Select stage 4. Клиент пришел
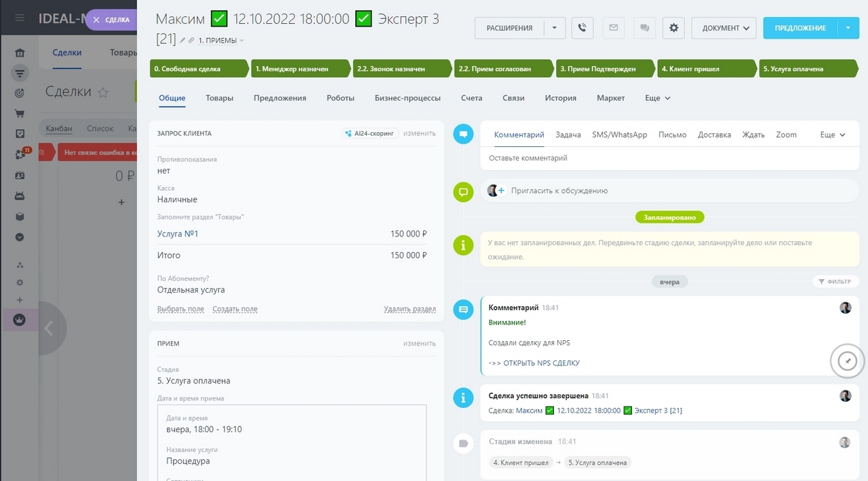868x481 pixels. click(x=706, y=68)
